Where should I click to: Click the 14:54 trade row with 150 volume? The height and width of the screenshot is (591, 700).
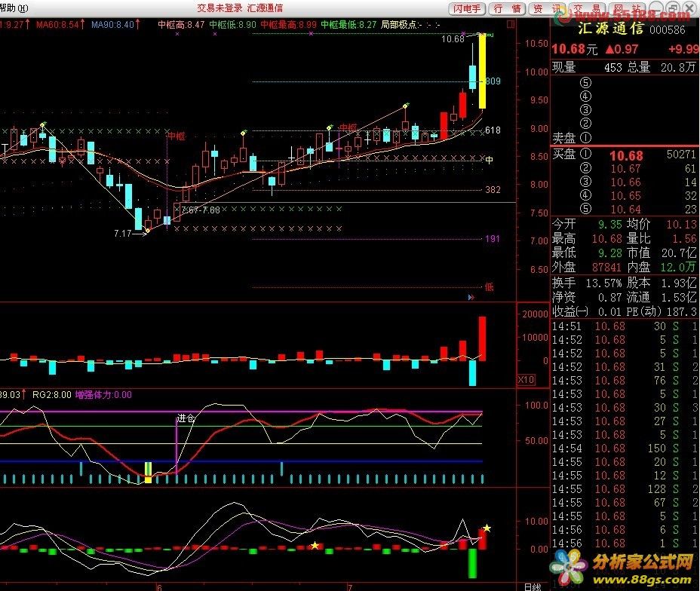625,449
